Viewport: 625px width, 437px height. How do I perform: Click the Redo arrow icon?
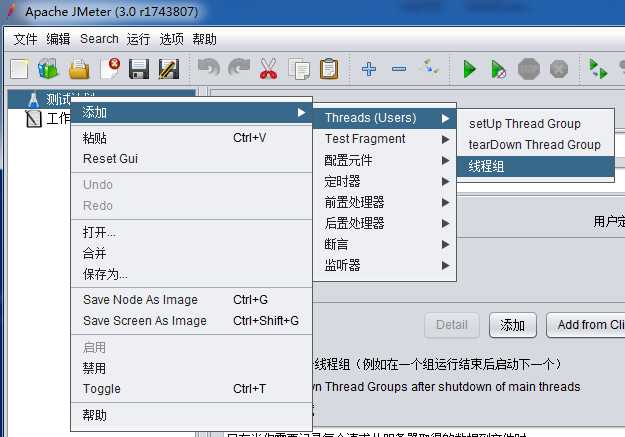239,68
